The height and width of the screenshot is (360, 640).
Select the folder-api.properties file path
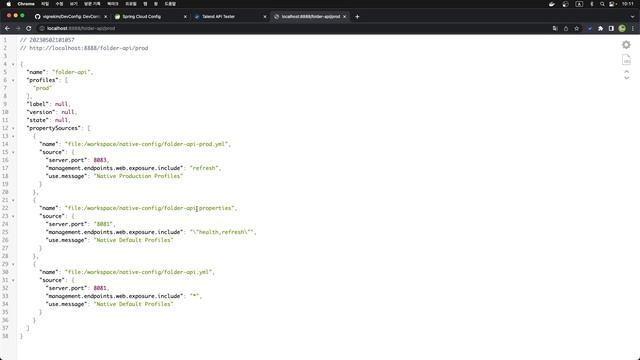[x=150, y=208]
